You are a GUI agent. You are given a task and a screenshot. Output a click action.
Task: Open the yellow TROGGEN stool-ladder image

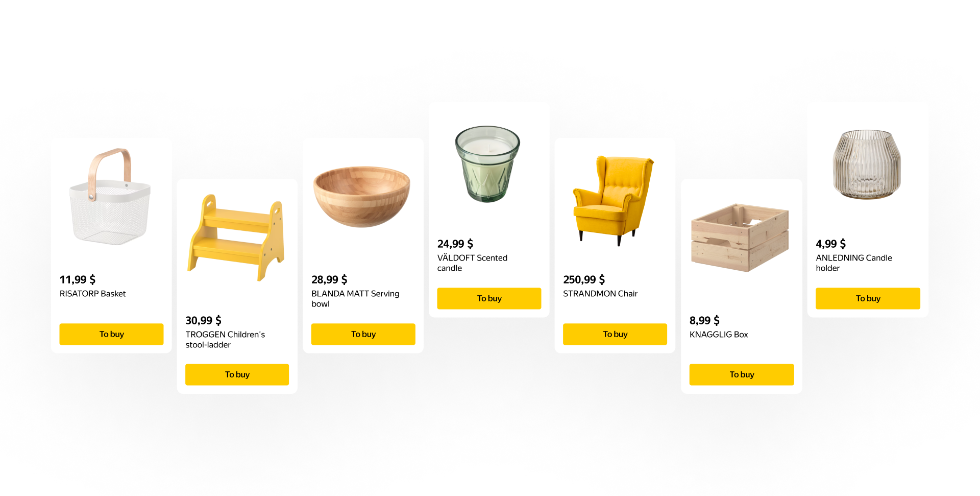[x=236, y=238]
